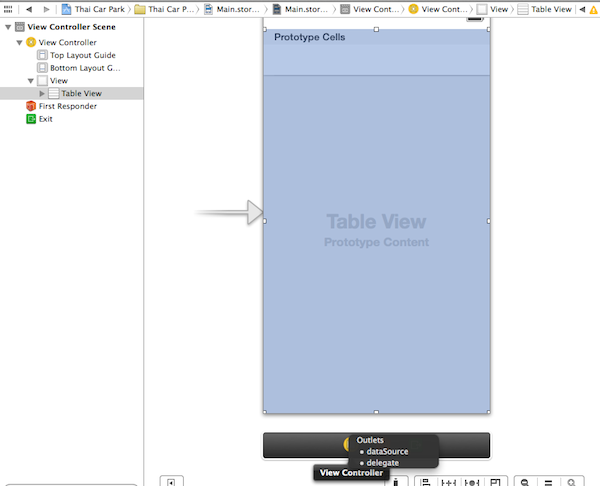Select Table View row in outline

tap(72, 93)
